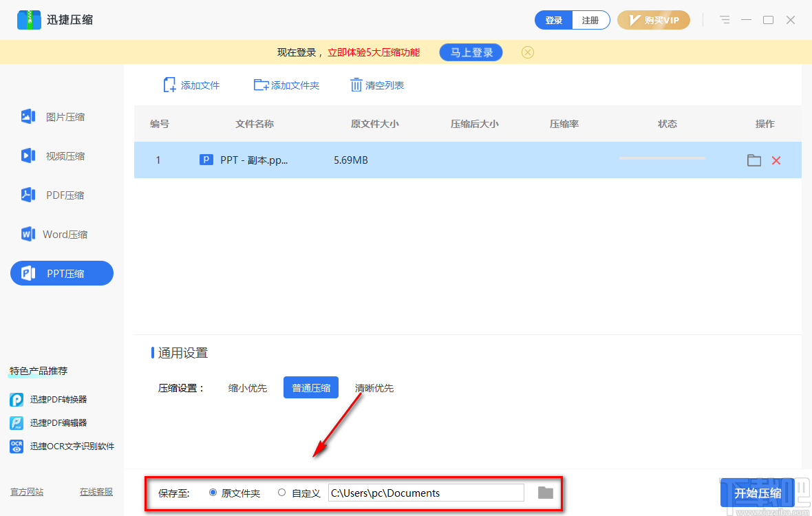The image size is (812, 516).
Task: Click the 5.69MB file size cell
Action: point(350,160)
